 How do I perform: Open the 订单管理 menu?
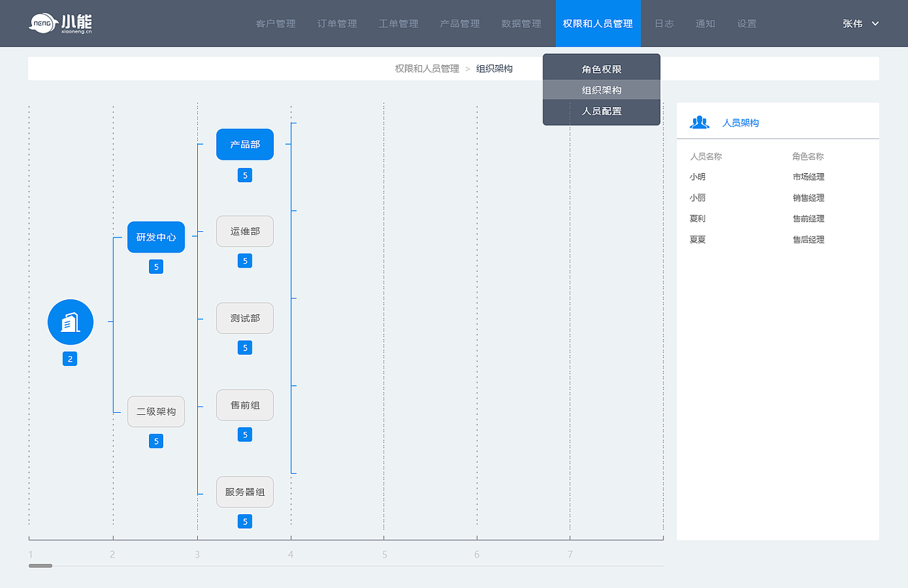tap(337, 23)
